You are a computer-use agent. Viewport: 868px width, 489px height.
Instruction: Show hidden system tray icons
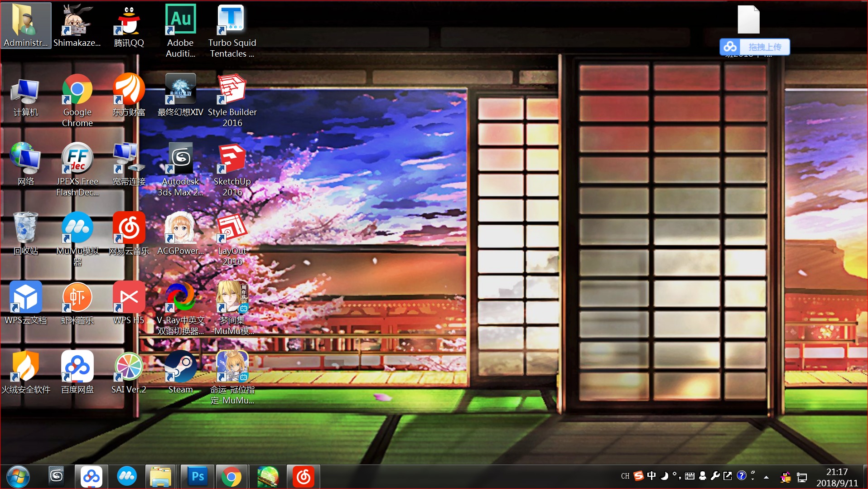767,477
